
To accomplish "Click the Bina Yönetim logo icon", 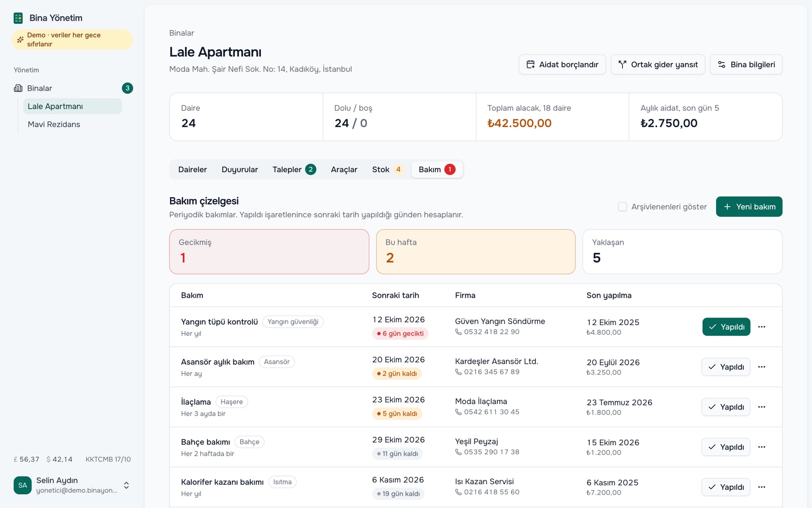I will [x=18, y=18].
